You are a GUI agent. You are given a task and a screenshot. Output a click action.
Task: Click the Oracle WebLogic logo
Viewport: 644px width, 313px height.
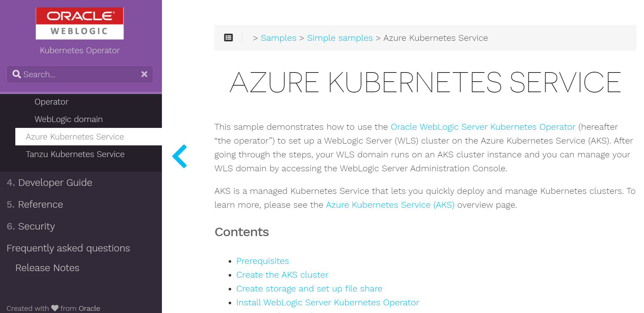coord(79,23)
